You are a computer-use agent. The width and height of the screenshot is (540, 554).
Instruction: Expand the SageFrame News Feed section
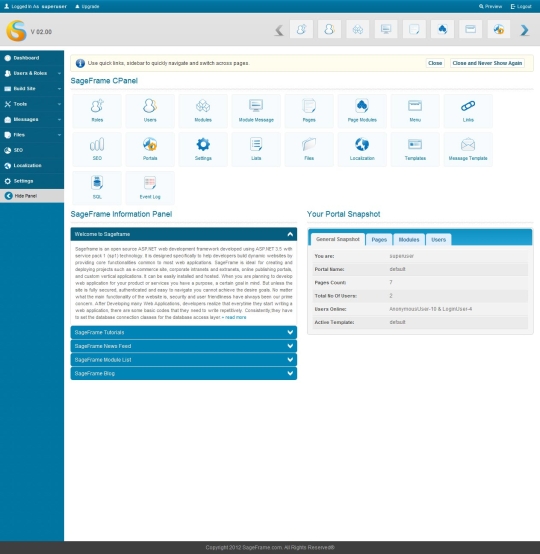click(184, 346)
